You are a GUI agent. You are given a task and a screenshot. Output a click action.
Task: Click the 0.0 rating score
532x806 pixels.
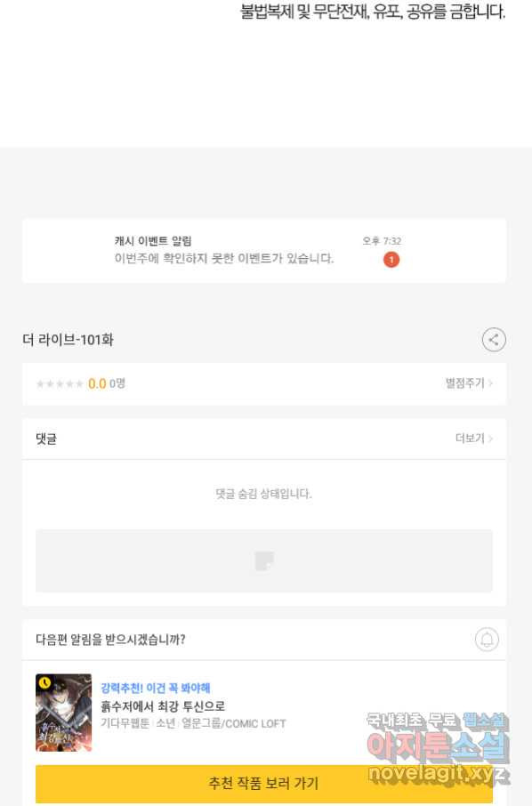click(x=97, y=383)
